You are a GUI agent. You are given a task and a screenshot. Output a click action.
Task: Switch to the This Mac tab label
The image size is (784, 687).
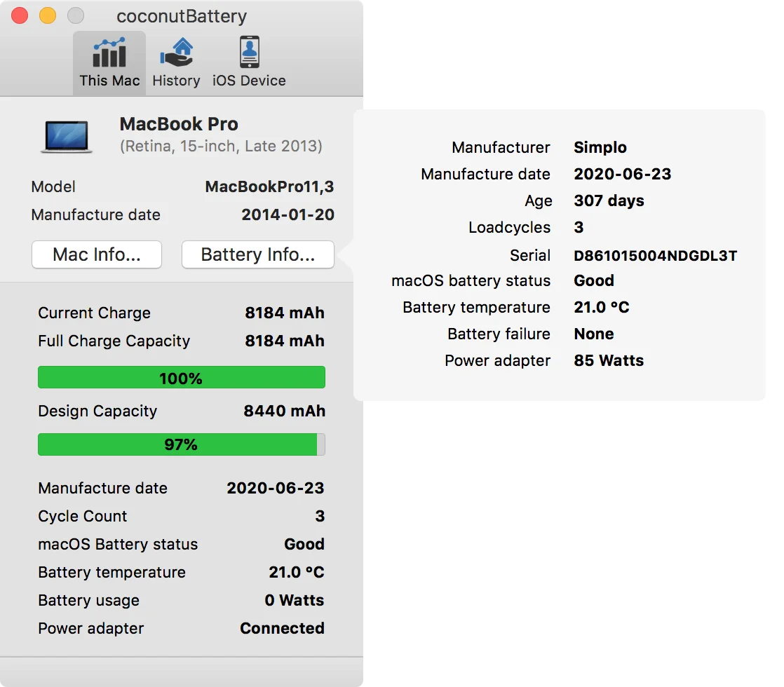[109, 81]
